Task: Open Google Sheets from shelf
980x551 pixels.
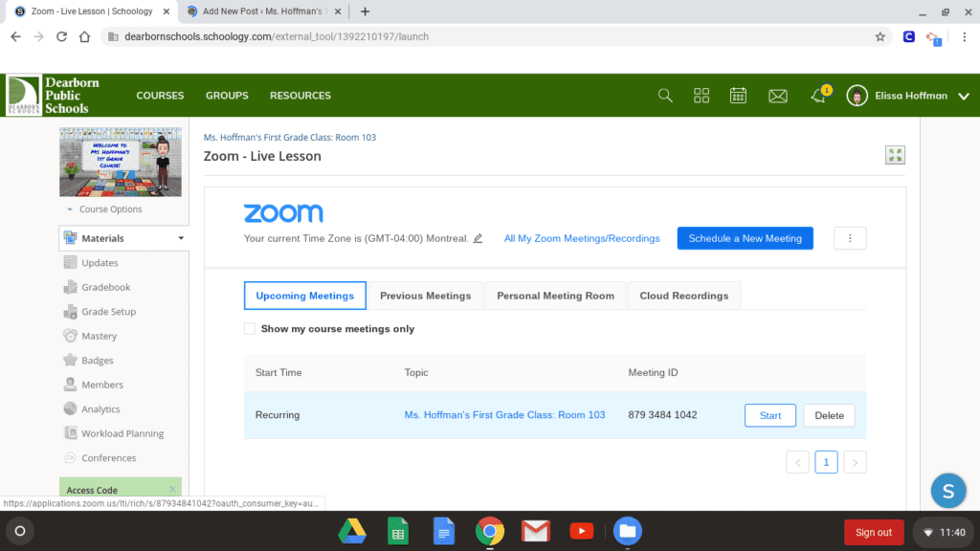Action: pos(397,532)
